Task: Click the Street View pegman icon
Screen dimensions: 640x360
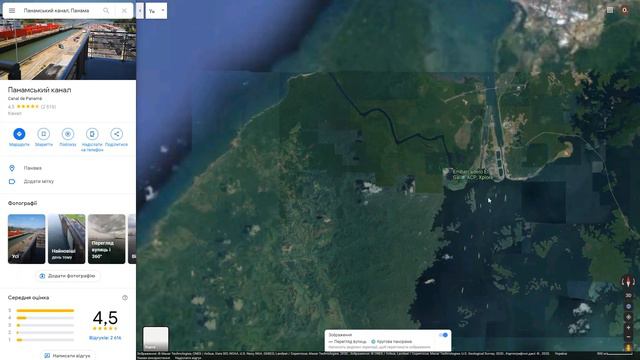Action: tap(628, 347)
